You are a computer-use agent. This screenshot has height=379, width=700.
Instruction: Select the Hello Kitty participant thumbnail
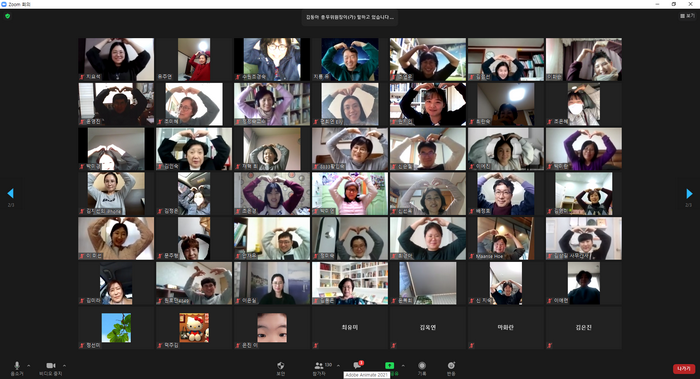tap(194, 327)
